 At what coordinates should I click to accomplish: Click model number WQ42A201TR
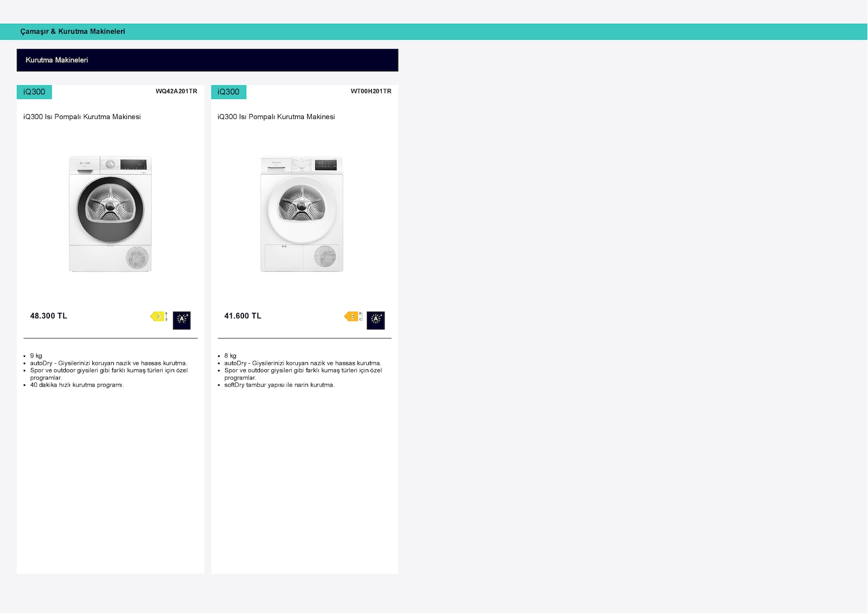(x=176, y=91)
